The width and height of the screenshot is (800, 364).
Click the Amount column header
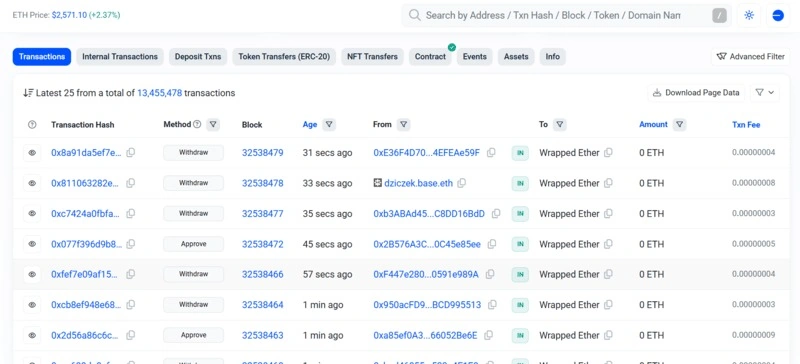pos(653,125)
